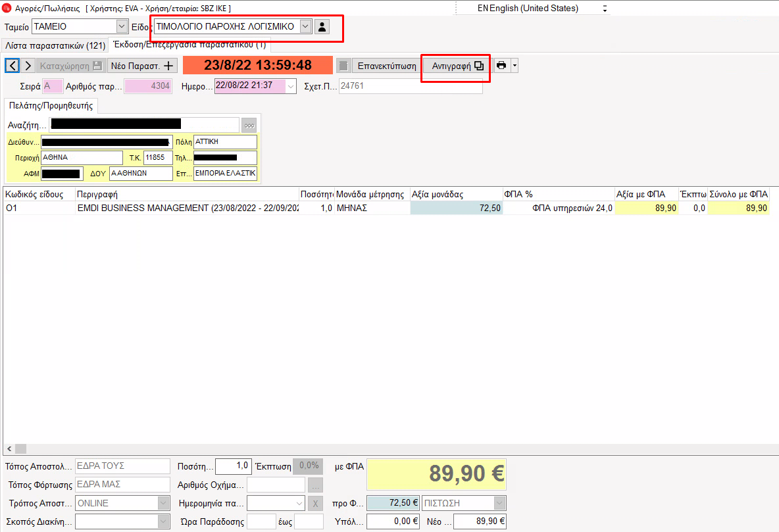779x532 pixels.
Task: Click the Ώρα Παράδοσης start time field
Action: [261, 521]
